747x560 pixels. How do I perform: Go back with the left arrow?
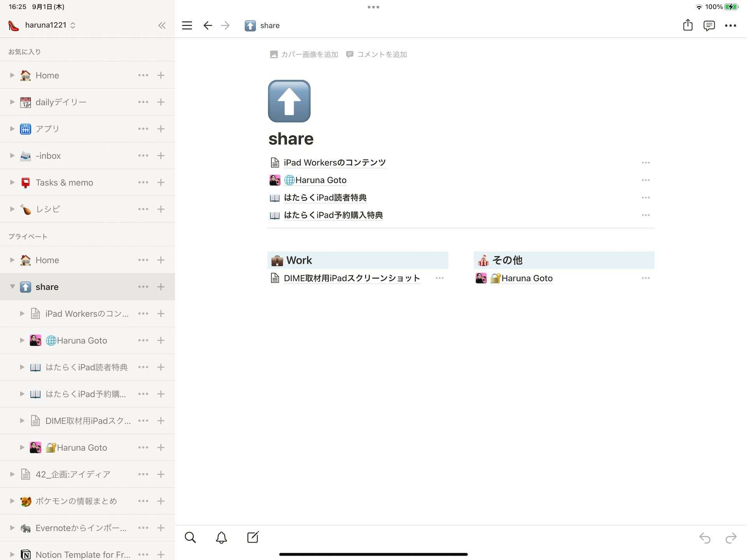(x=207, y=26)
